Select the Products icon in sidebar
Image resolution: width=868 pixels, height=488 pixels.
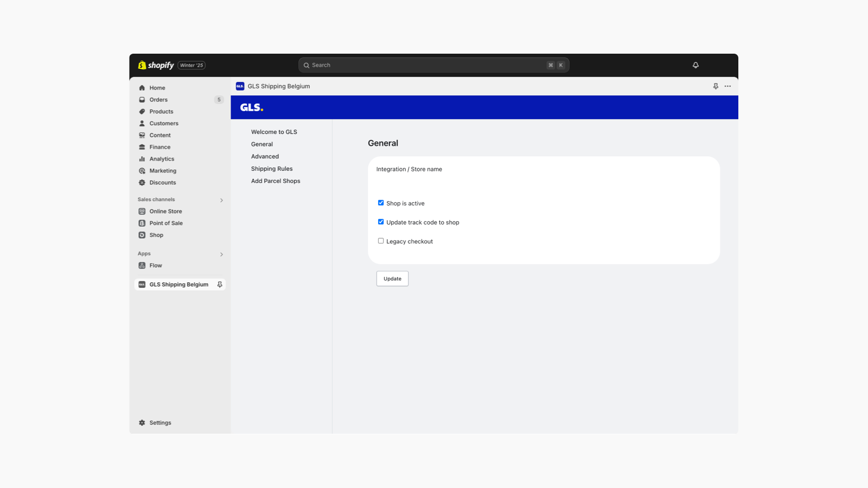click(142, 111)
